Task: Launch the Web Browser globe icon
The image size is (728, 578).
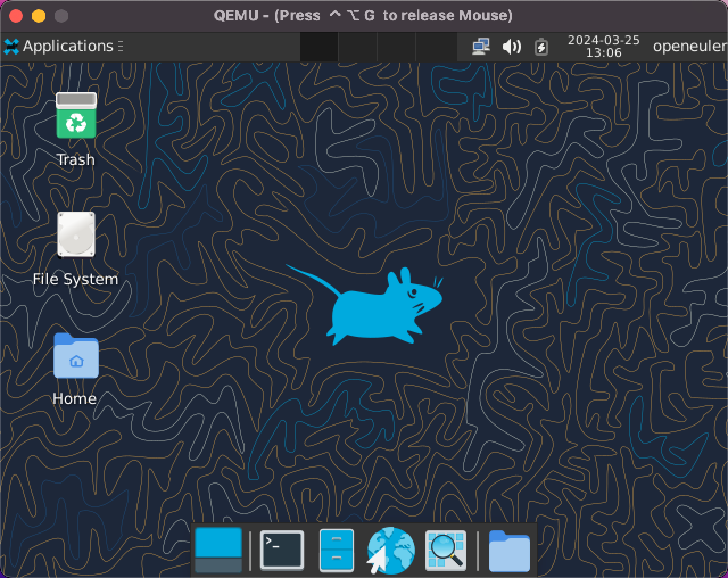Action: pos(391,550)
